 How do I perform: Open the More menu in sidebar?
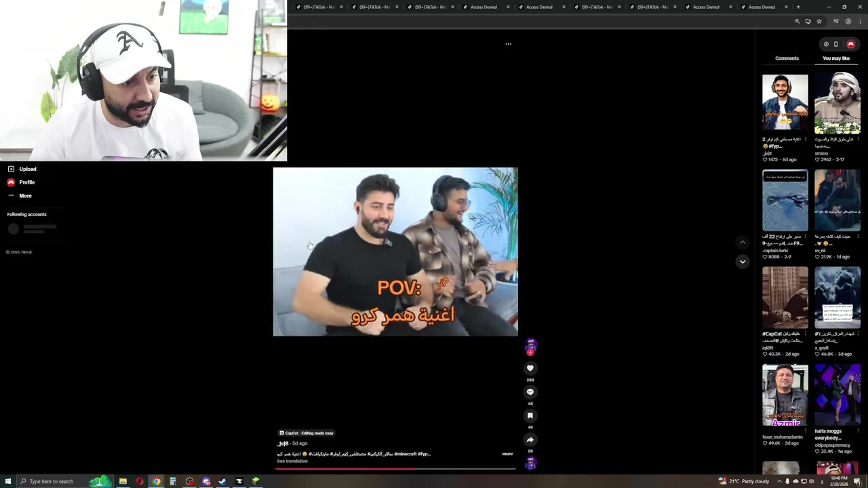pyautogui.click(x=20, y=196)
